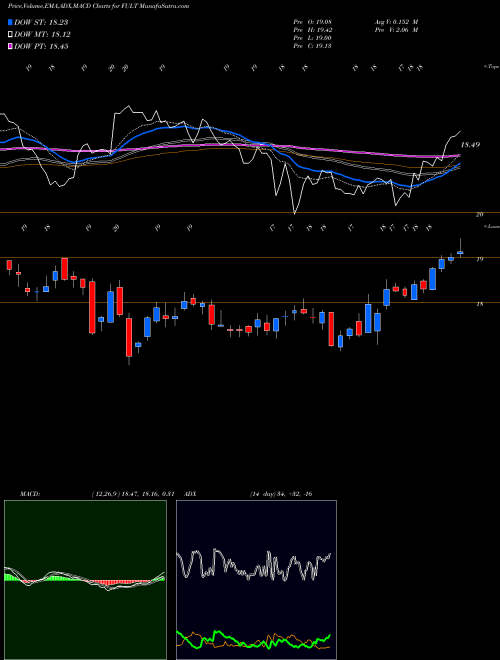Click the 'DOW MT: 18.12' legend label
The height and width of the screenshot is (660, 500).
point(43,35)
